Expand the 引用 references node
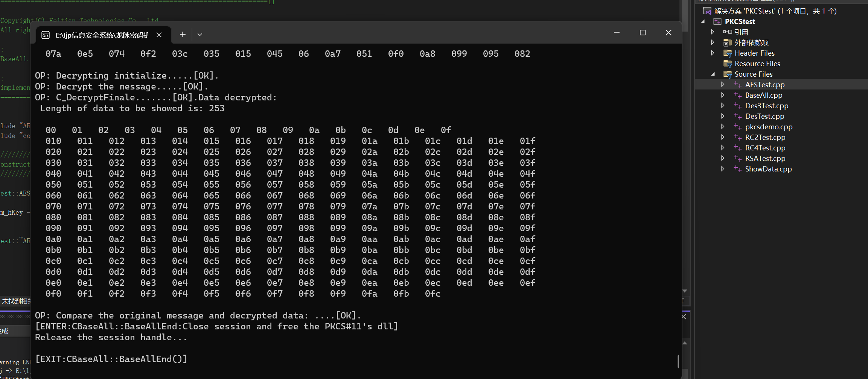 pos(713,32)
